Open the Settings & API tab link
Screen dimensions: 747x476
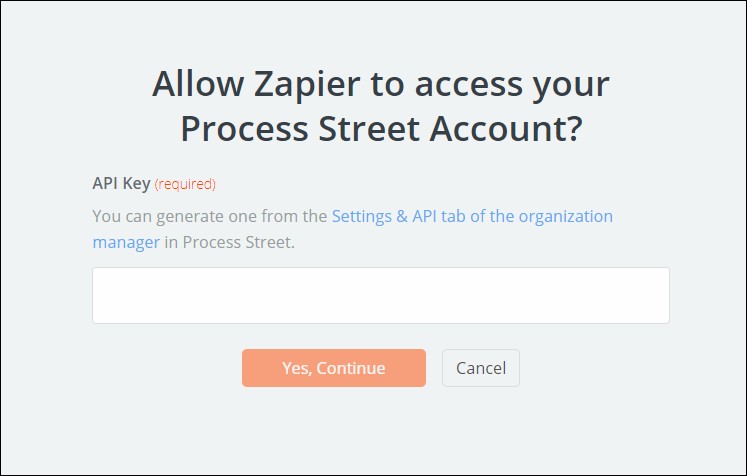[472, 216]
